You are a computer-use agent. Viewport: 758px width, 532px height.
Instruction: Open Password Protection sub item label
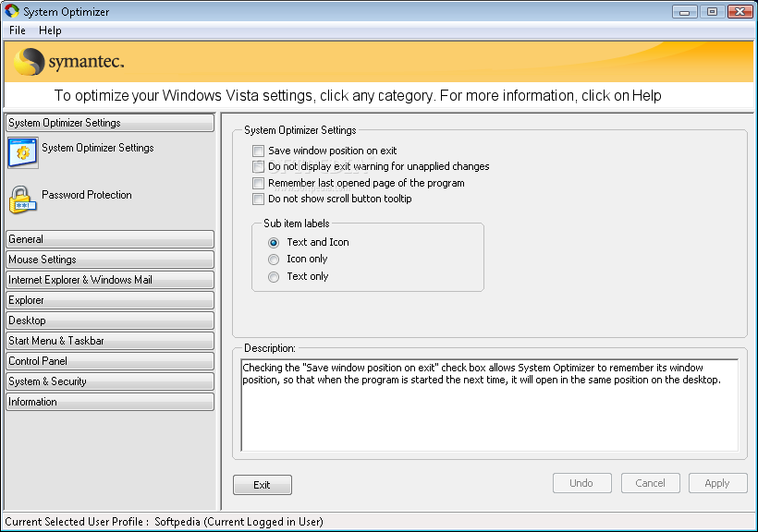[87, 195]
